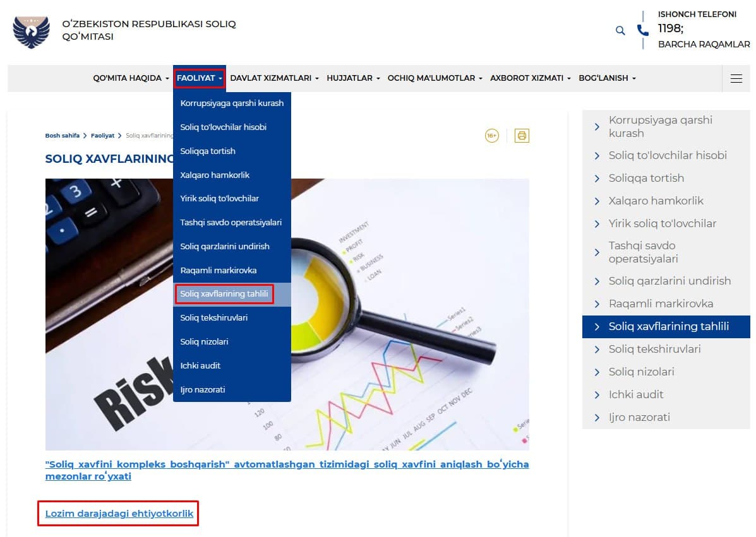Click the 16+ age rating badge
Screen dimensions: 756x537
pyautogui.click(x=492, y=135)
